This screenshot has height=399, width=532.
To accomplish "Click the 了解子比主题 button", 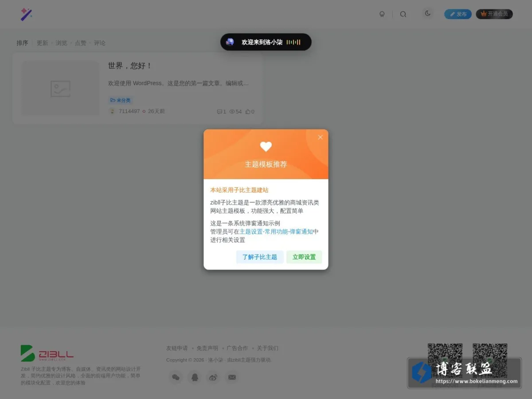I will click(260, 257).
